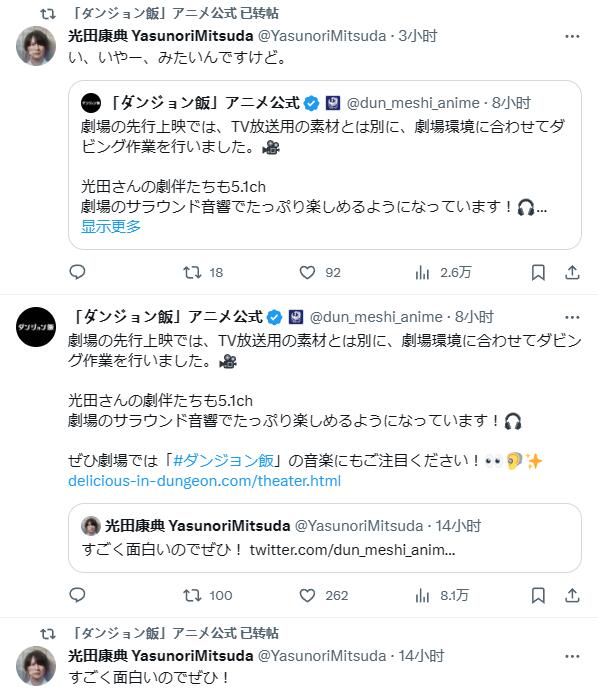Open more options on 14小时 post
Image resolution: width=598 pixels, height=698 pixels.
pyautogui.click(x=572, y=656)
